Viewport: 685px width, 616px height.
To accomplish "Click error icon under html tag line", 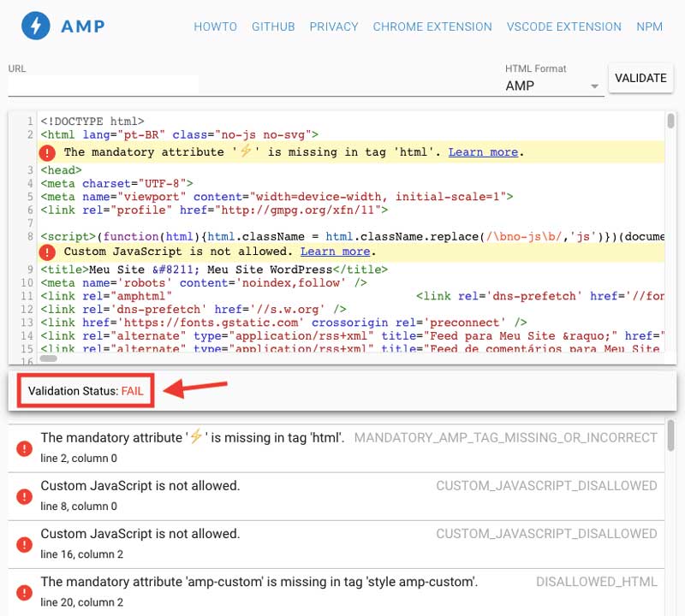I will (x=48, y=153).
